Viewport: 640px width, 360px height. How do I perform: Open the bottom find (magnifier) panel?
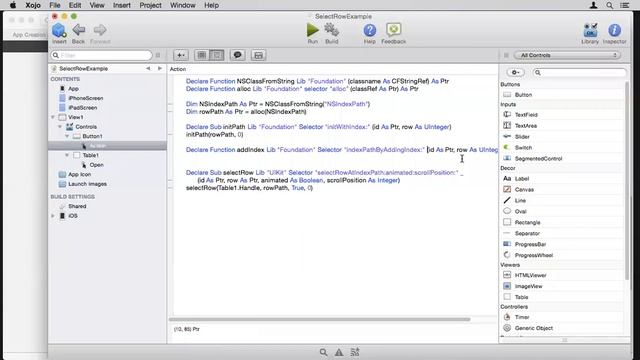point(323,352)
